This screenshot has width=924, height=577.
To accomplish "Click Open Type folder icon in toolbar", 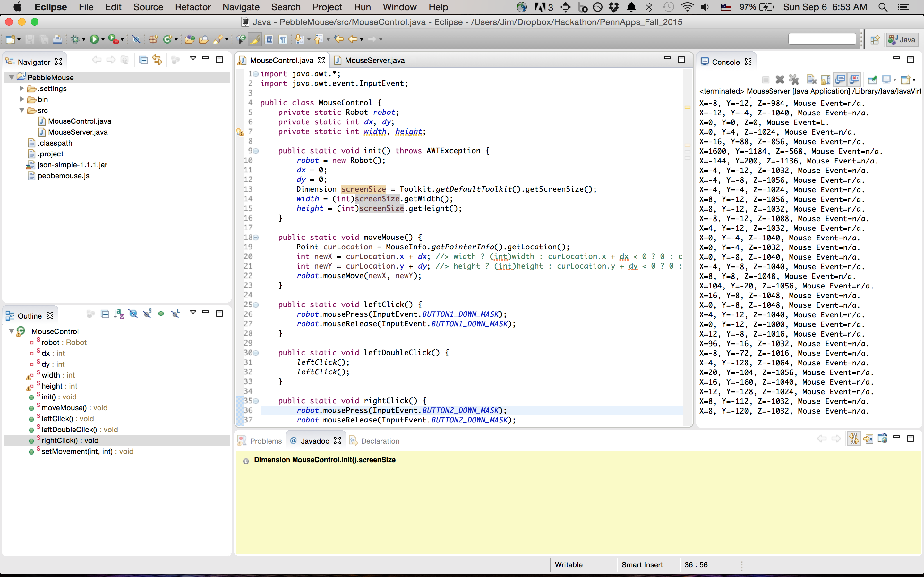I will click(x=190, y=39).
